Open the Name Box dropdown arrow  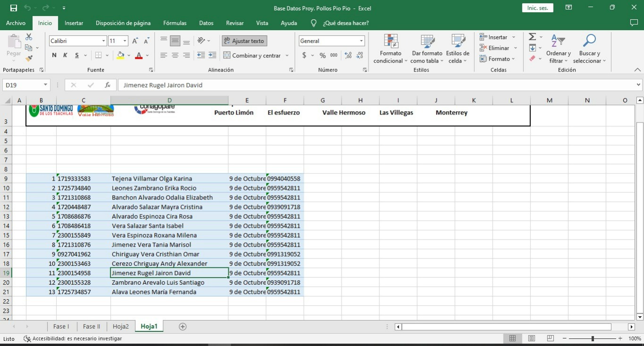click(46, 85)
